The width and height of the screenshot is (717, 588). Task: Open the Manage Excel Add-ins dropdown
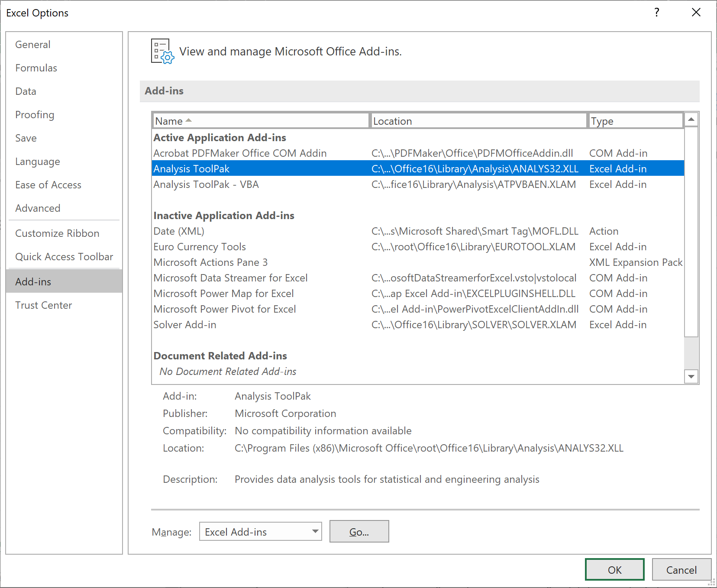coord(261,531)
